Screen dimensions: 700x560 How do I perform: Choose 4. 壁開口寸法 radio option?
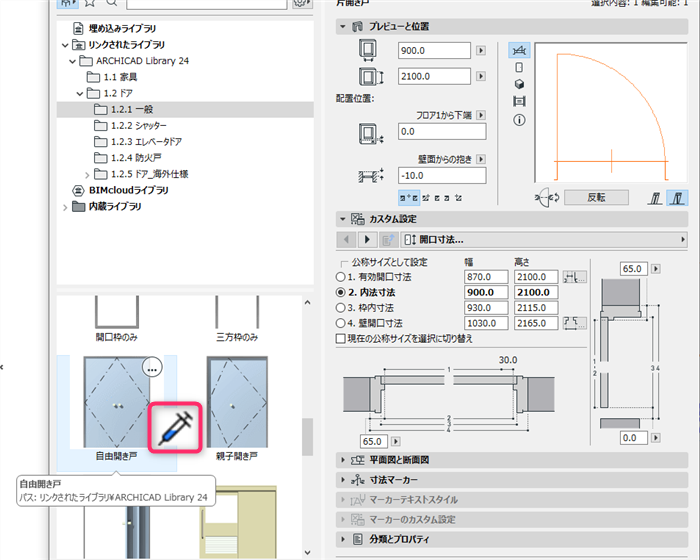[340, 323]
